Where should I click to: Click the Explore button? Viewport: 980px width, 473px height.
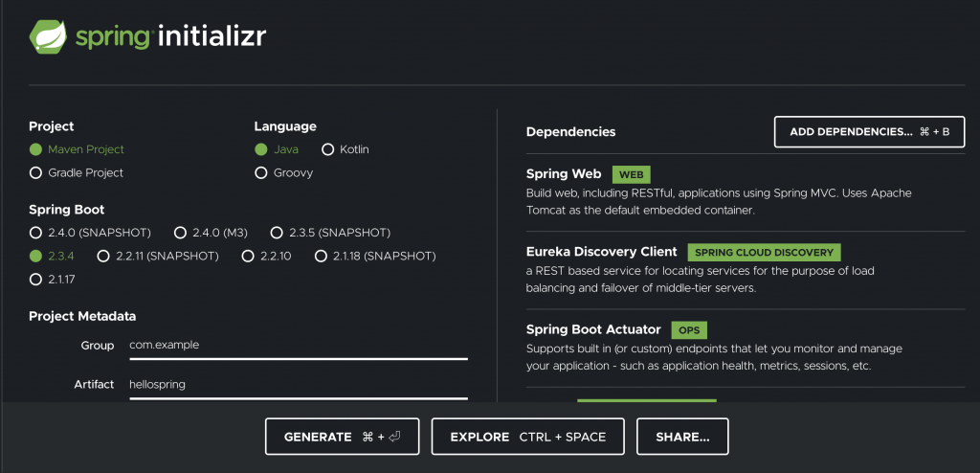[x=527, y=437]
